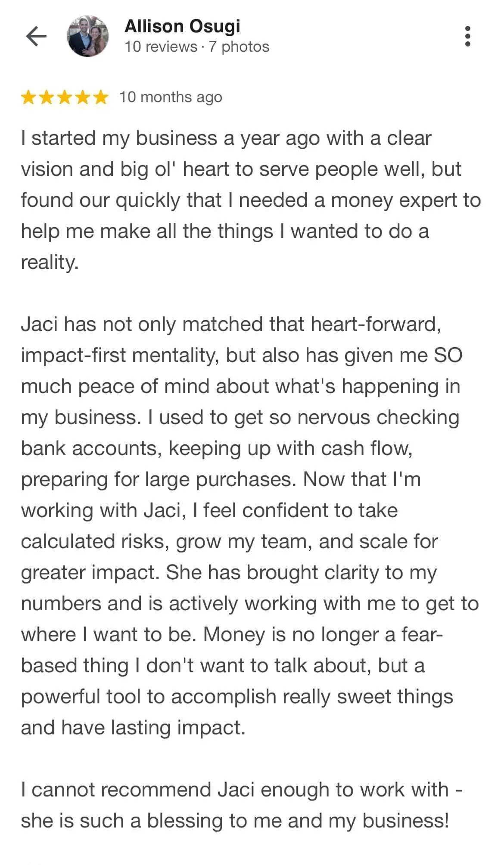Click the third gold rating star

(x=65, y=97)
